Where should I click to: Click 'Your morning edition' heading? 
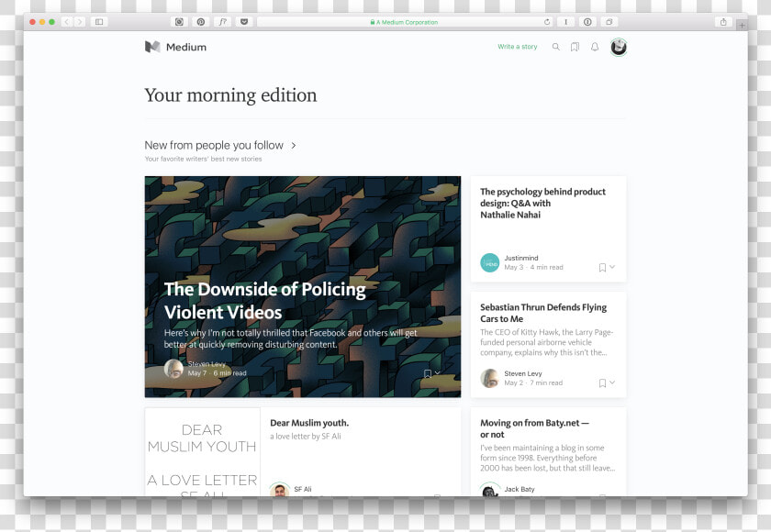click(230, 94)
